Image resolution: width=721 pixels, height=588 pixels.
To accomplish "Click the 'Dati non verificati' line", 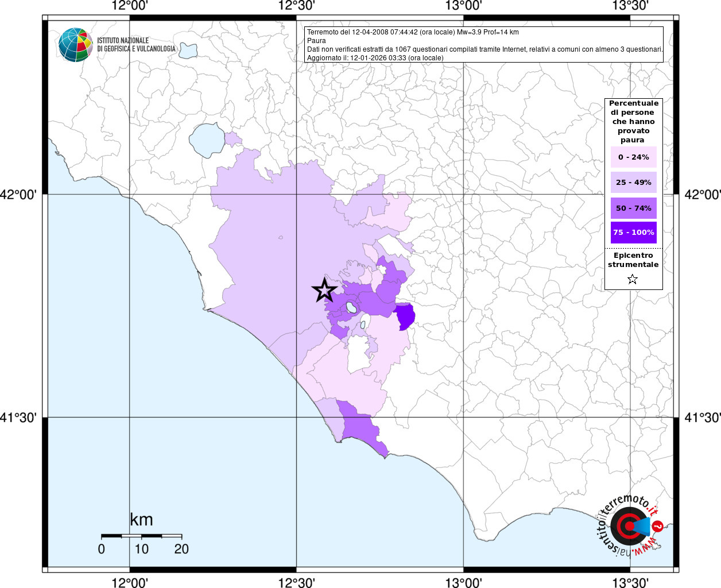I will point(484,49).
